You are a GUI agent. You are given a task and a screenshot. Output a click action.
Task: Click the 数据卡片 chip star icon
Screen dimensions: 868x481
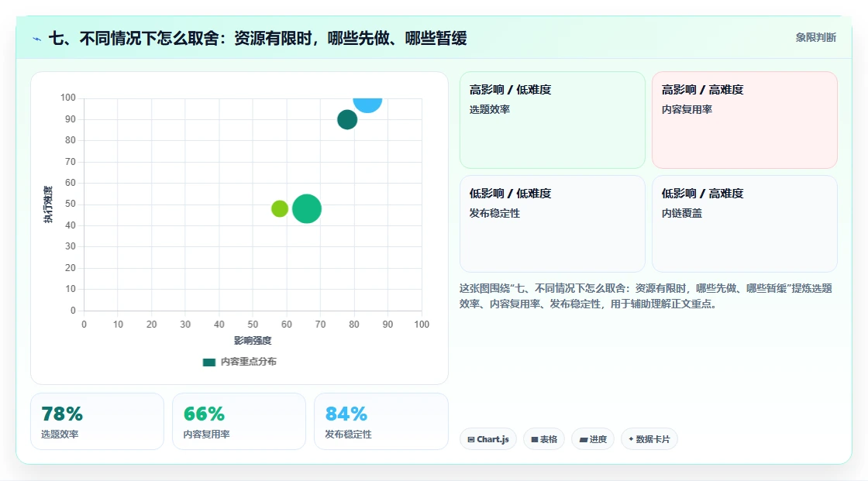[x=631, y=439]
